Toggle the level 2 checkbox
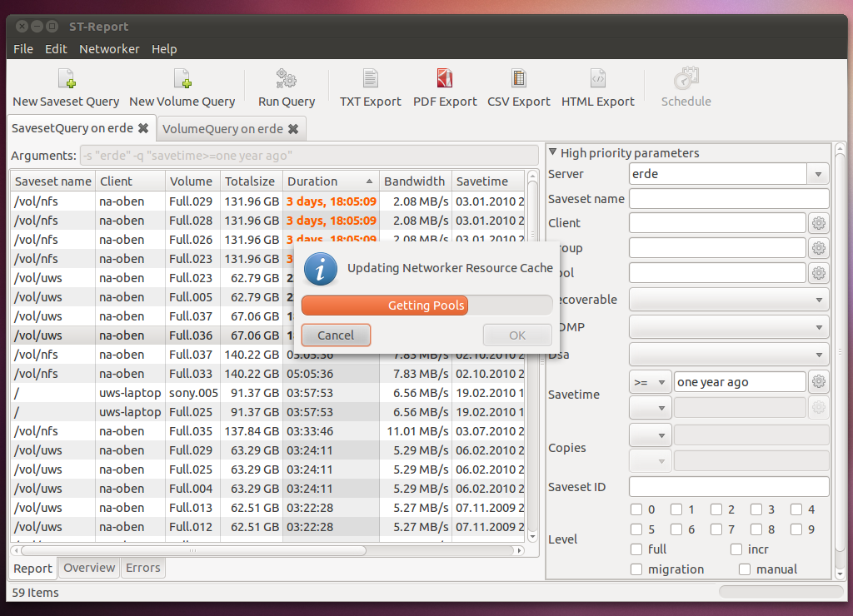Image resolution: width=853 pixels, height=616 pixels. click(716, 509)
